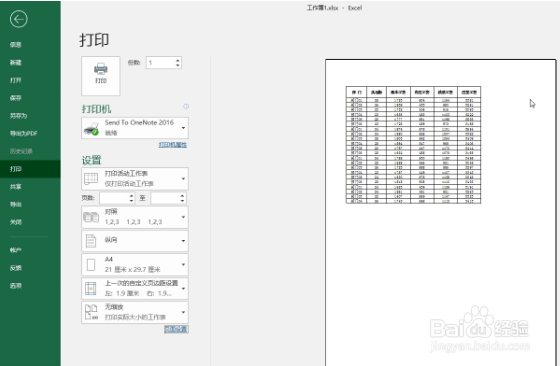Open the Send To OneNote 2016 printer dropdown
Viewport: 560px width, 366px height.
pyautogui.click(x=135, y=127)
